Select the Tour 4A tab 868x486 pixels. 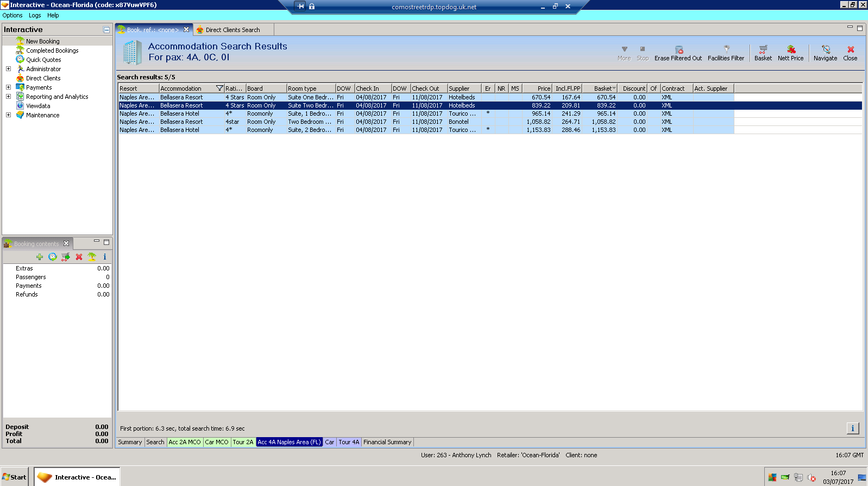pos(349,442)
